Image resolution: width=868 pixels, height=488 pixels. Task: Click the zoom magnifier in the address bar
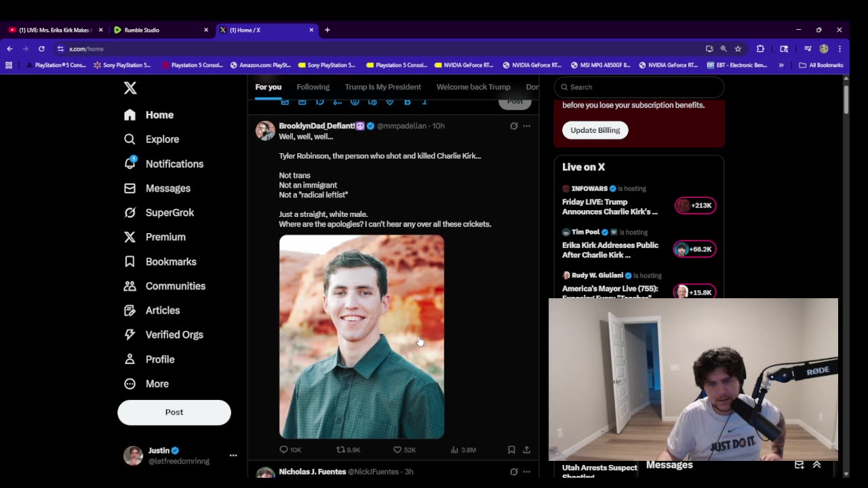tap(724, 49)
